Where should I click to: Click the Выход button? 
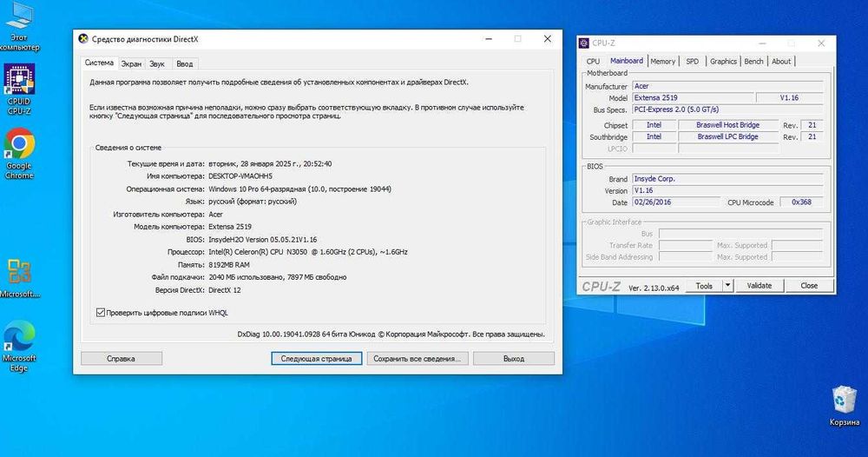[x=513, y=359]
